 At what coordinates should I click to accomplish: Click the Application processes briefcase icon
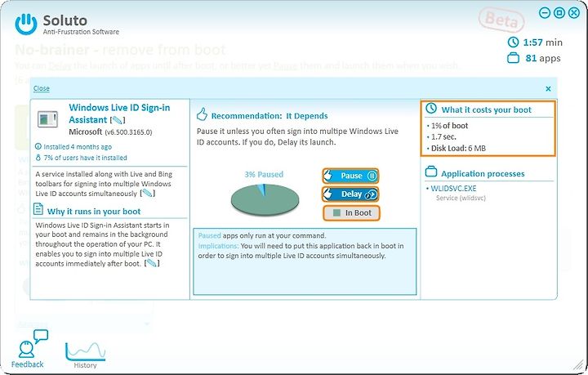click(431, 172)
